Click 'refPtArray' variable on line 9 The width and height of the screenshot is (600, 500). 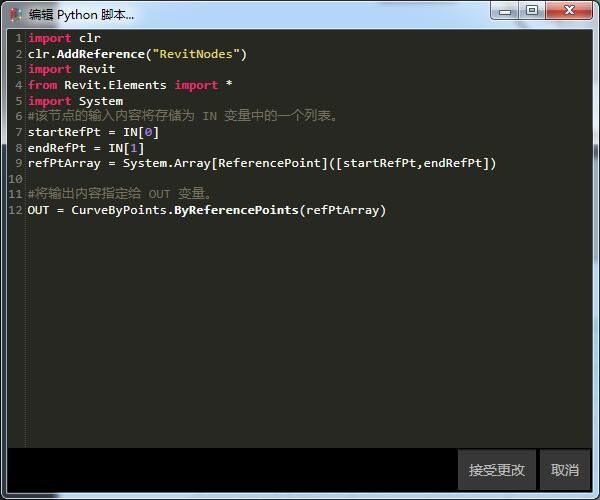(64, 163)
